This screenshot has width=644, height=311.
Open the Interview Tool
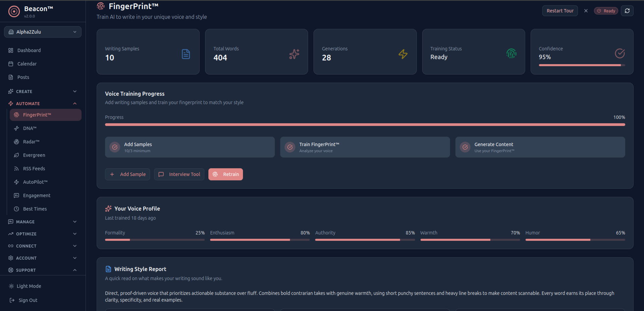tap(179, 174)
